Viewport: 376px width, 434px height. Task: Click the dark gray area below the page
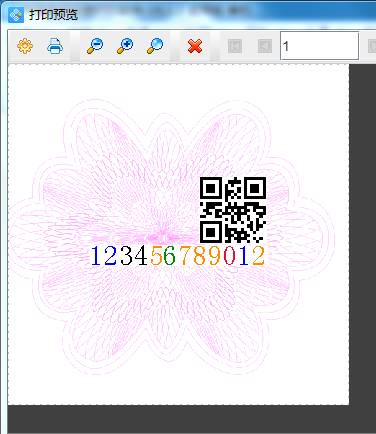[192, 419]
